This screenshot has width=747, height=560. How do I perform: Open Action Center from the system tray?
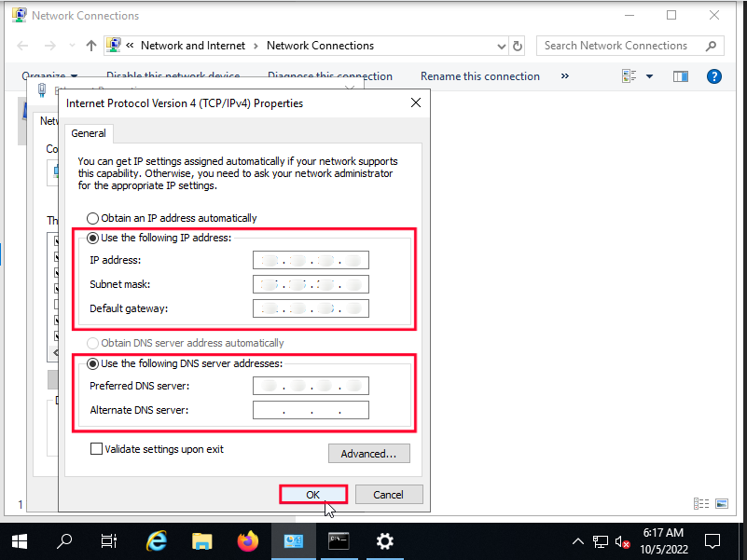712,540
